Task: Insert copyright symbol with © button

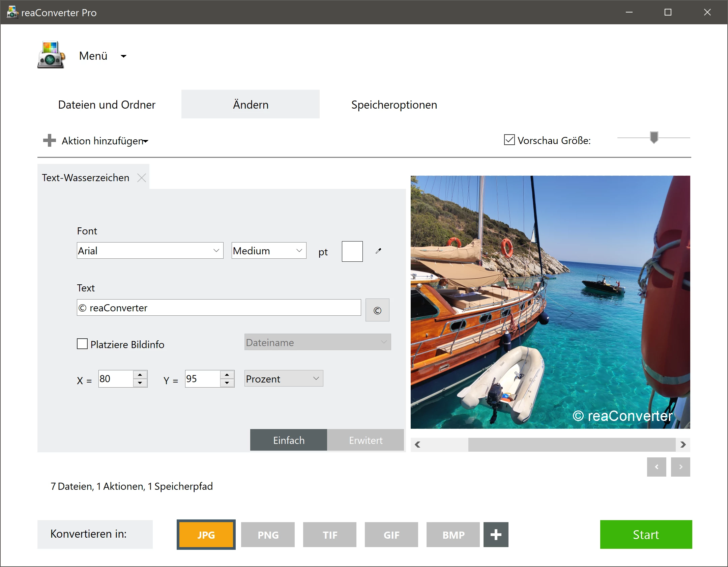Action: (x=377, y=310)
